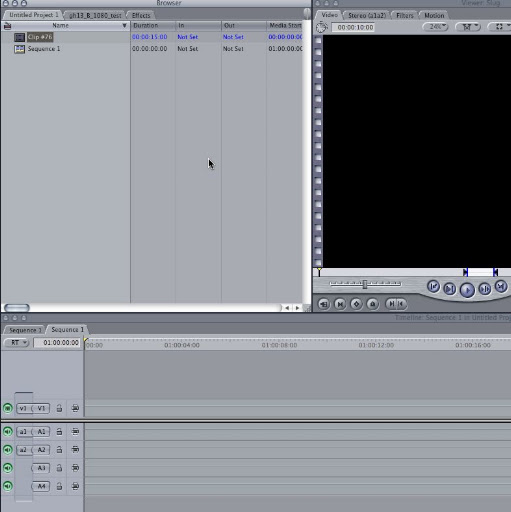
Task: Click the V1 destination track button
Action: click(x=41, y=408)
